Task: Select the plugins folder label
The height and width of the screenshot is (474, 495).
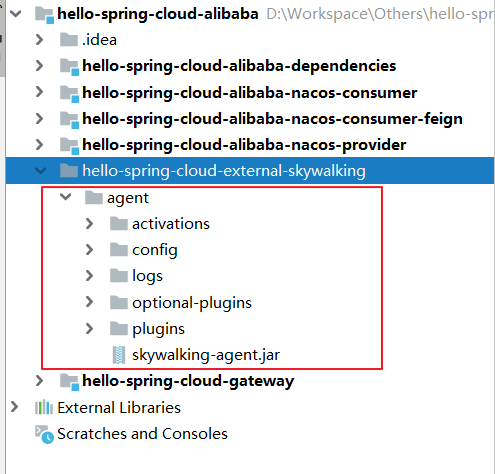Action: 158,329
